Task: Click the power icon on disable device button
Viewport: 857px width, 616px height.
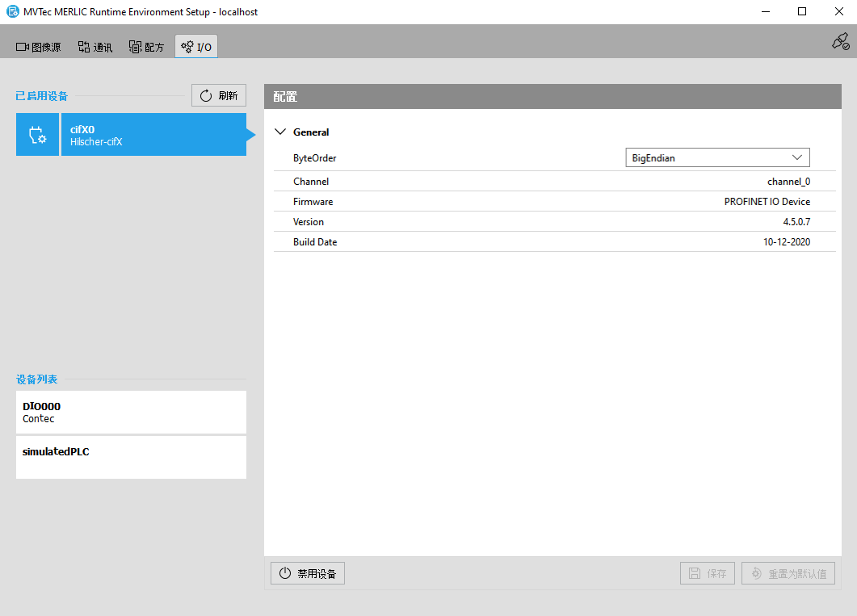Action: coord(284,574)
